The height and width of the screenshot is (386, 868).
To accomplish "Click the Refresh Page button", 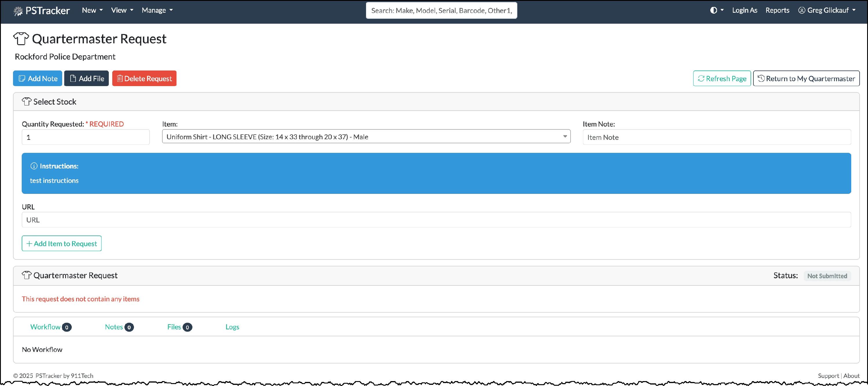I will pos(722,78).
